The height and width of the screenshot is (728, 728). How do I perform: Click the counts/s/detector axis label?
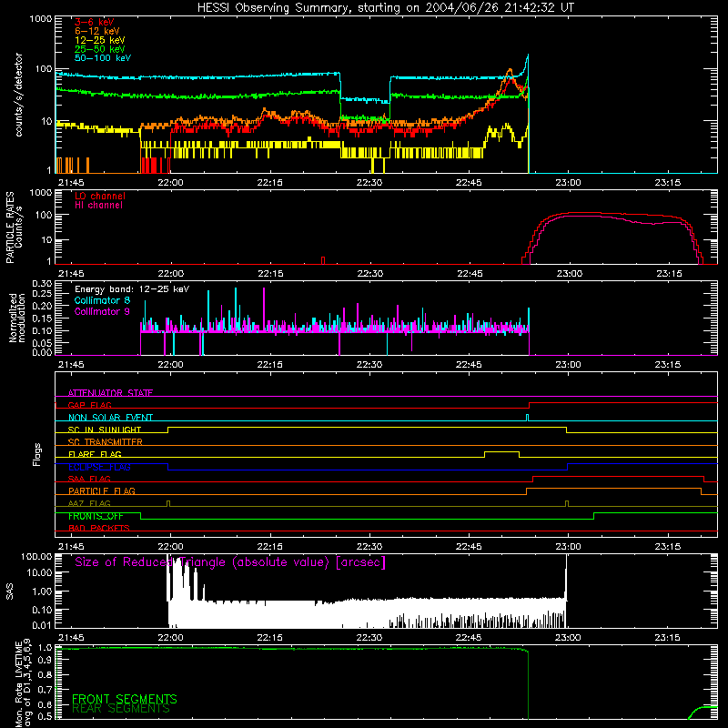point(18,95)
